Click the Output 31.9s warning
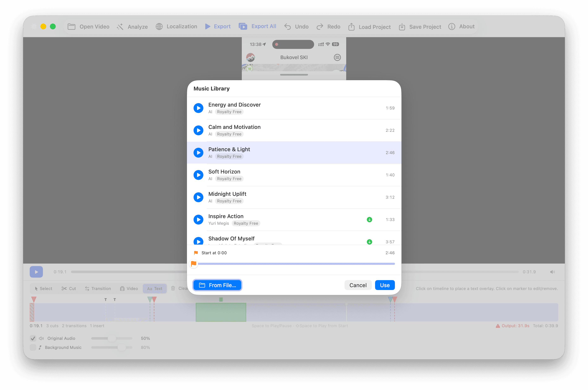This screenshot has height=390, width=588. (512, 326)
